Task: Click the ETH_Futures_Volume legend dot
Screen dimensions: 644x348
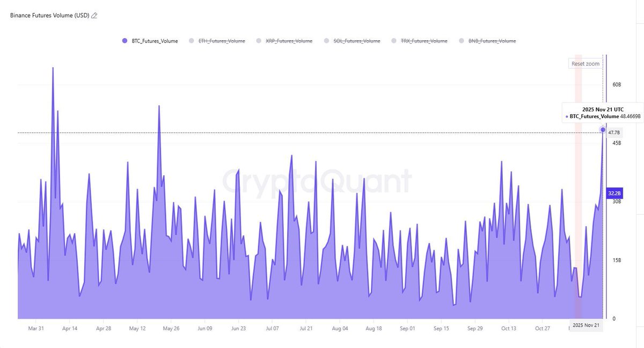Action: (191, 40)
